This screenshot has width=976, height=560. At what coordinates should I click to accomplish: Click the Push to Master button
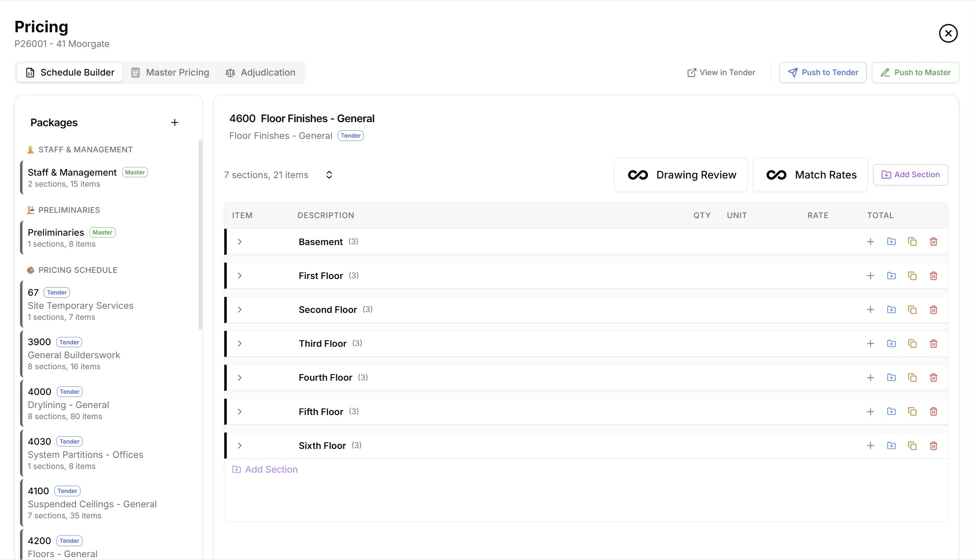pyautogui.click(x=916, y=72)
